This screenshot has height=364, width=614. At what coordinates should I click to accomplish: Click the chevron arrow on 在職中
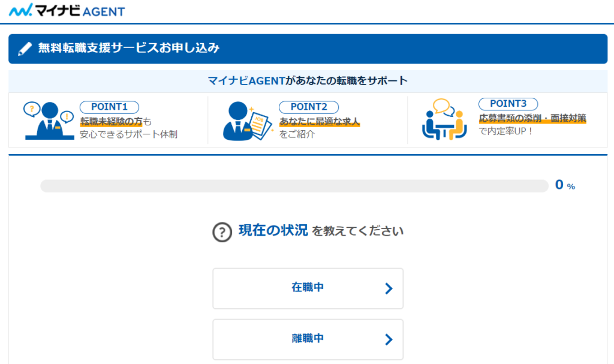389,288
